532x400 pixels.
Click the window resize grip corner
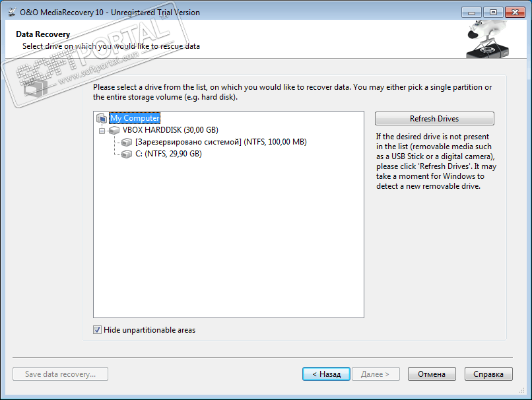click(x=522, y=391)
